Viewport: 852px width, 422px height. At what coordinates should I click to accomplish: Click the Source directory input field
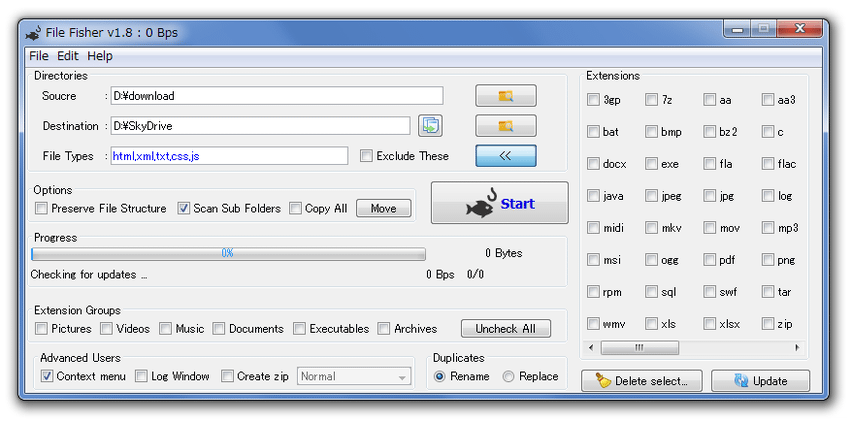point(277,96)
